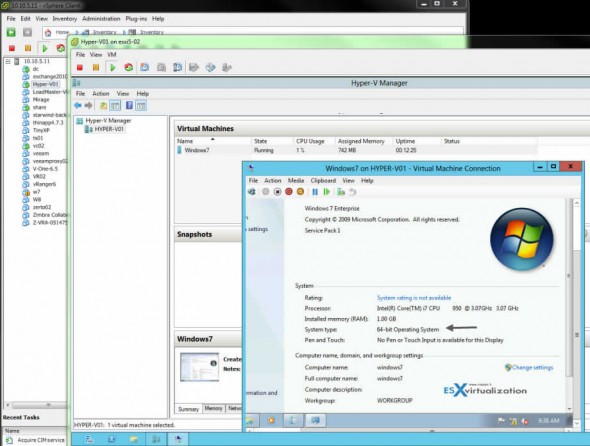Click the Change settings link
The width and height of the screenshot is (590, 446).
[x=529, y=367]
